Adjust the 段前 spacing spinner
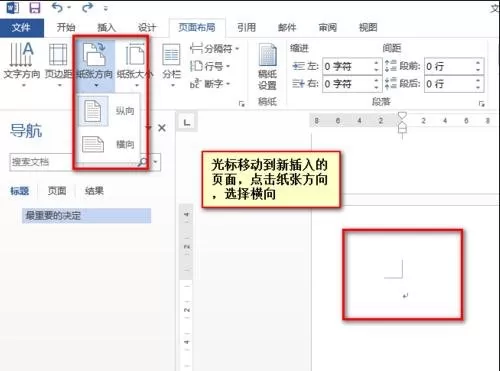The image size is (500, 371). (479, 66)
